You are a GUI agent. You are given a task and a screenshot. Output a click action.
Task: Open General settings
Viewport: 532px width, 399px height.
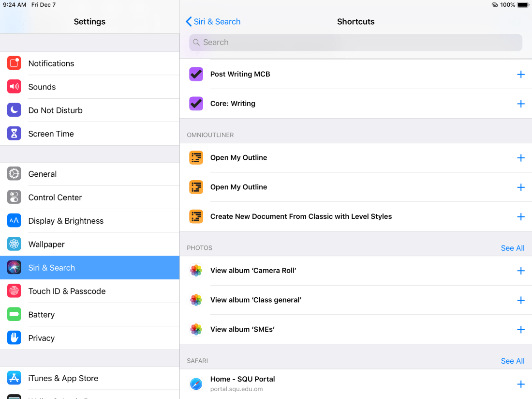pos(43,174)
